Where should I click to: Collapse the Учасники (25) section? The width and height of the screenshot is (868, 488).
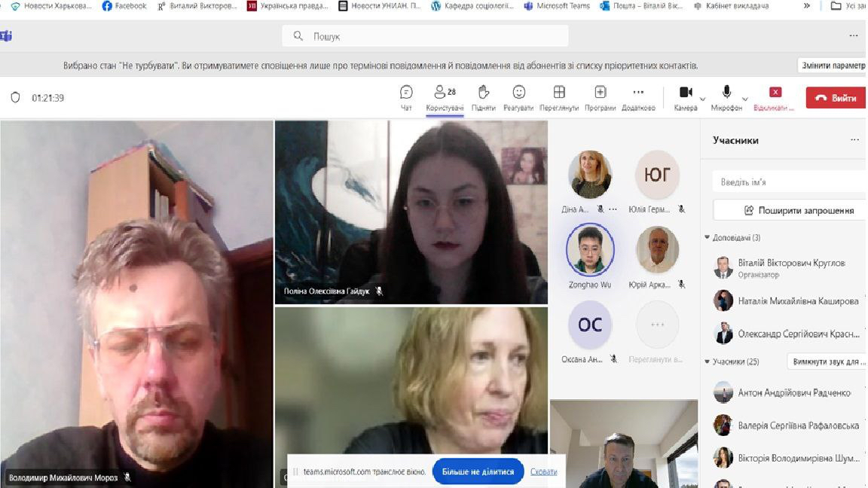(x=707, y=361)
